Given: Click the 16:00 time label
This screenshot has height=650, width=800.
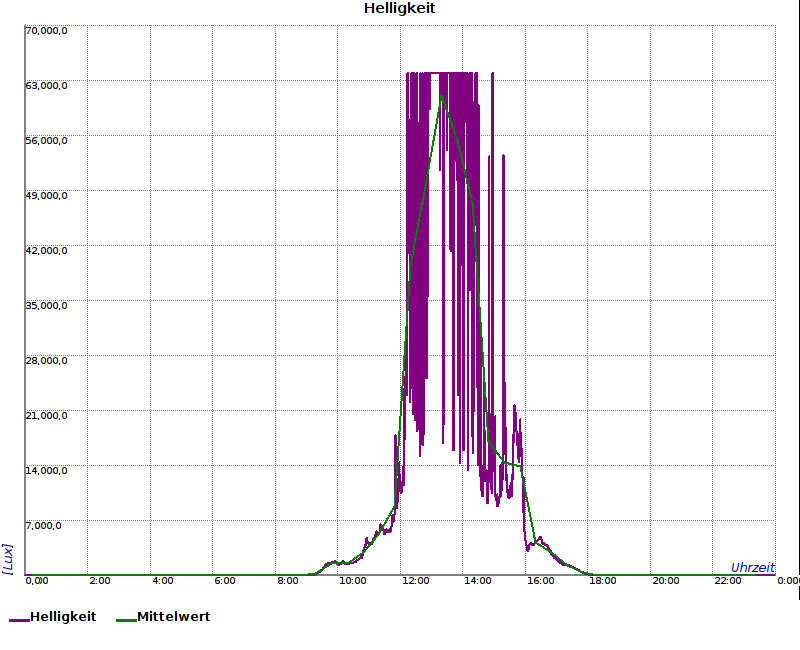Looking at the screenshot, I should pos(541,581).
